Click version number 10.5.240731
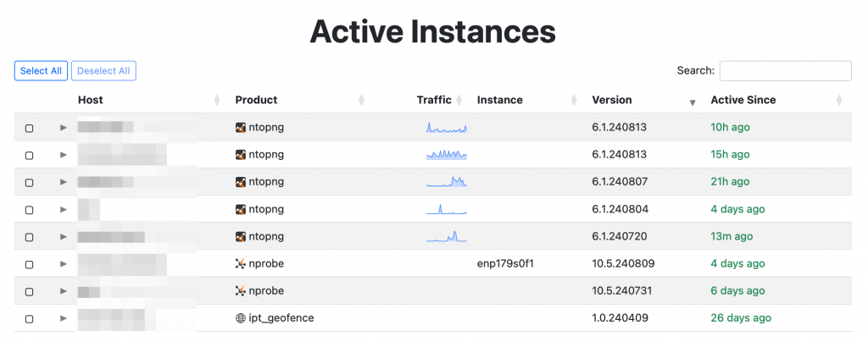 point(622,291)
